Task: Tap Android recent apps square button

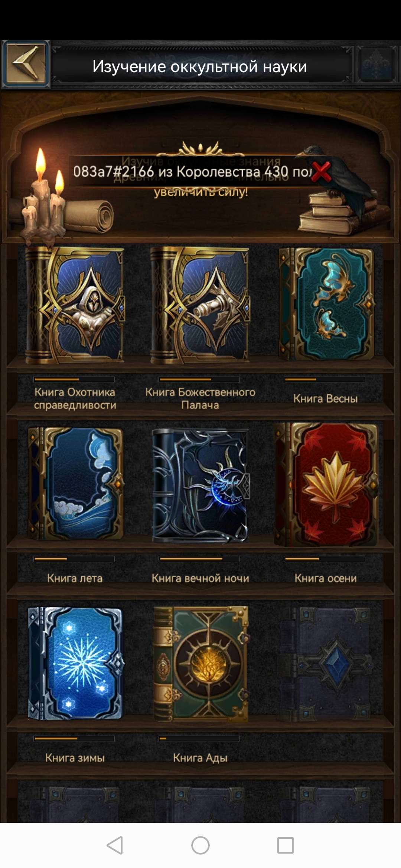Action: (x=286, y=845)
